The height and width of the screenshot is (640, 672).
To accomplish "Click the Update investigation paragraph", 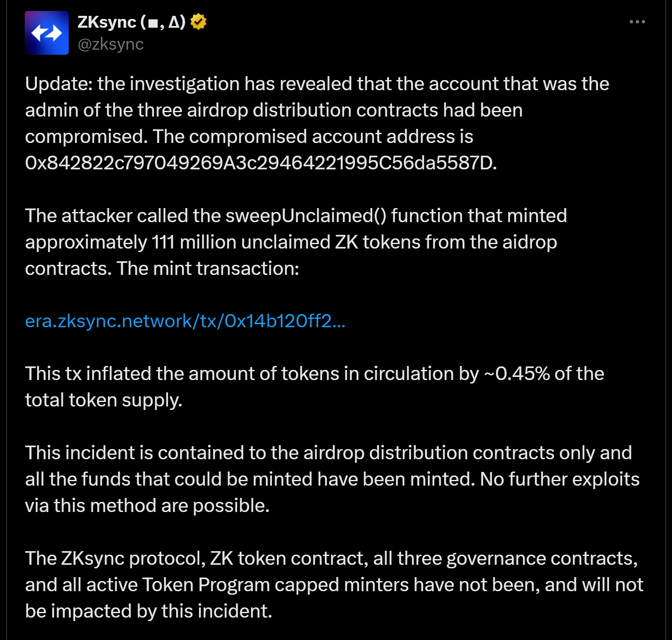I will [x=317, y=123].
